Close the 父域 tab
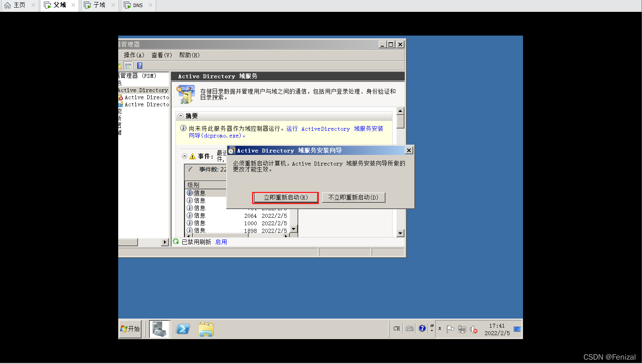Image resolution: width=642 pixels, height=364 pixels. click(73, 5)
